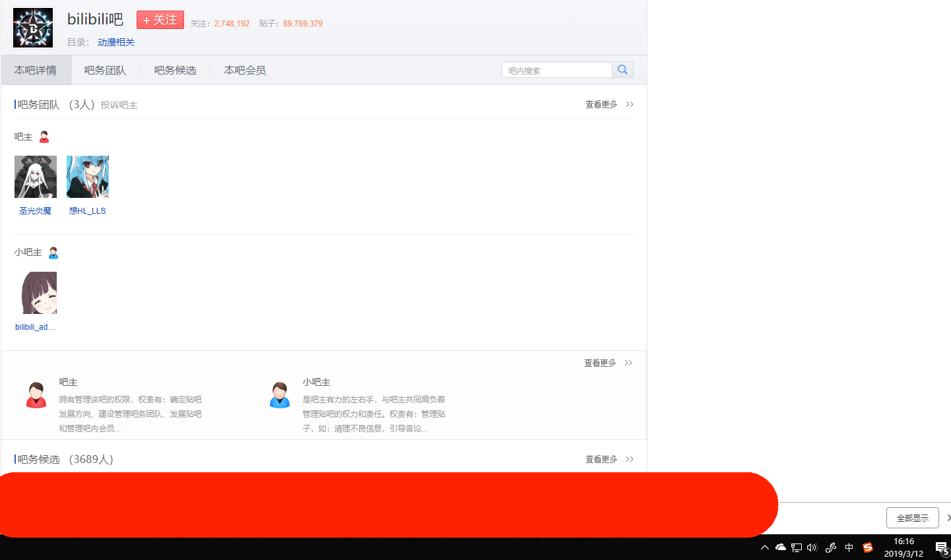
Task: Expand 查看更多 for 吧务团队 section
Action: tap(608, 104)
